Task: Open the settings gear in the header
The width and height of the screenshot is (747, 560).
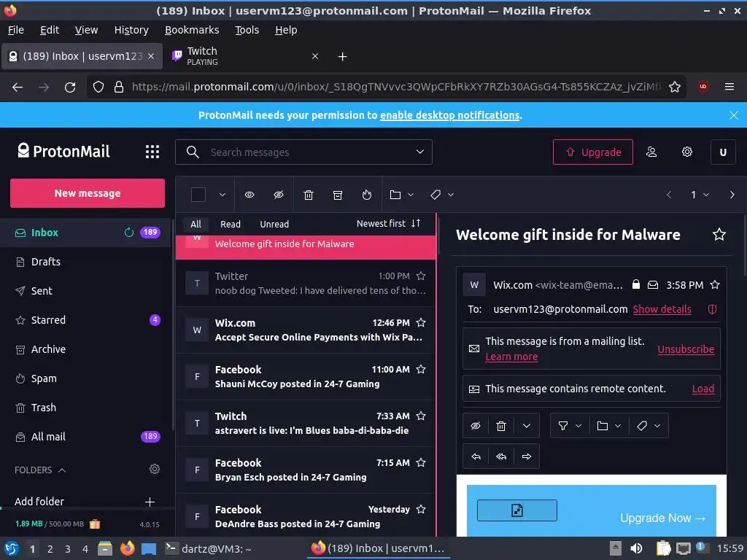Action: [x=686, y=152]
